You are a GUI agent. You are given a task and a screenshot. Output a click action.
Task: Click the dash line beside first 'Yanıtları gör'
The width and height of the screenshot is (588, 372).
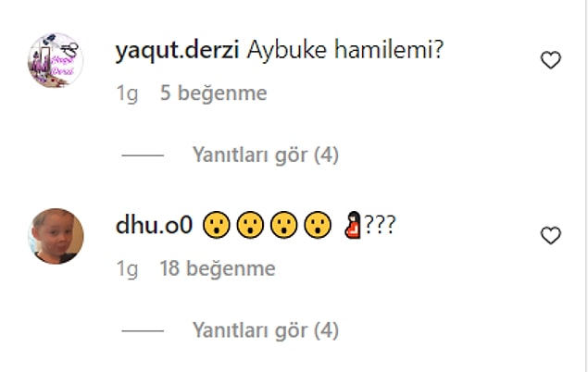143,155
